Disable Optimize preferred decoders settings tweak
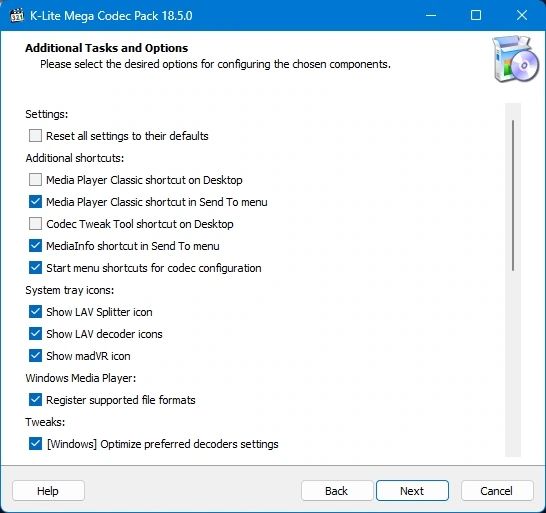The height and width of the screenshot is (513, 546). point(35,444)
